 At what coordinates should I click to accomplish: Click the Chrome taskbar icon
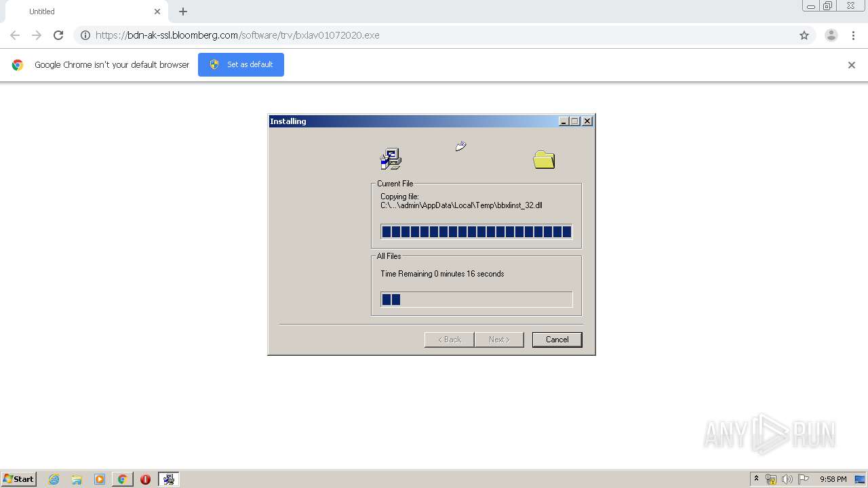point(122,479)
